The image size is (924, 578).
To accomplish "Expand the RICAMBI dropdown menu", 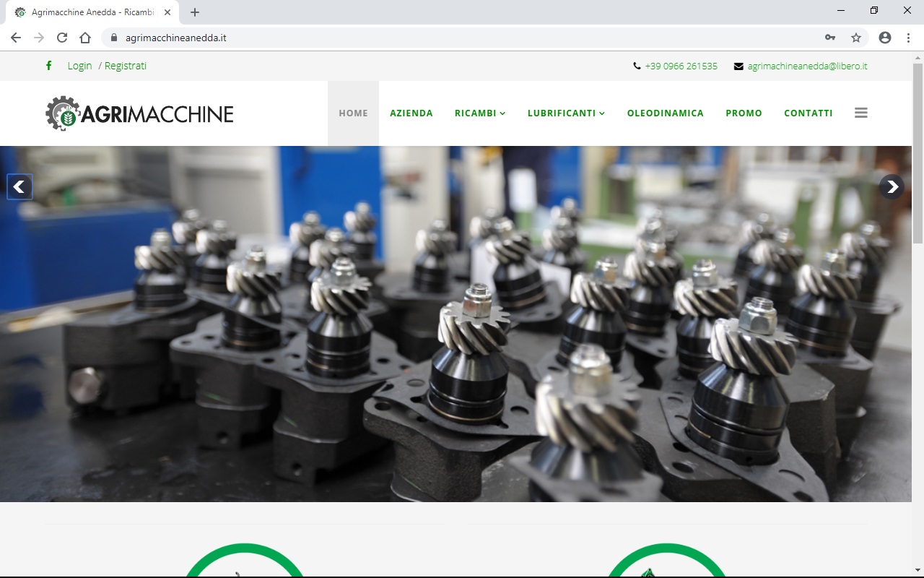I will [480, 113].
